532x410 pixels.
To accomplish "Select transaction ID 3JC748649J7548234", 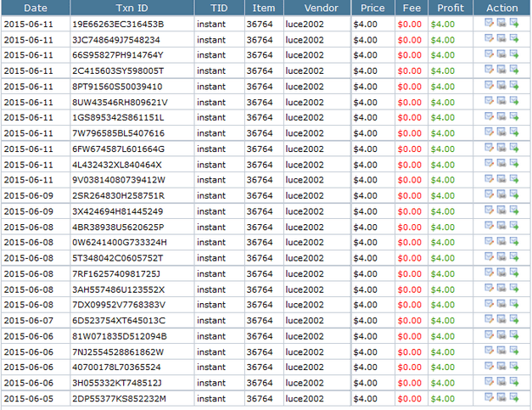I will pyautogui.click(x=115, y=40).
